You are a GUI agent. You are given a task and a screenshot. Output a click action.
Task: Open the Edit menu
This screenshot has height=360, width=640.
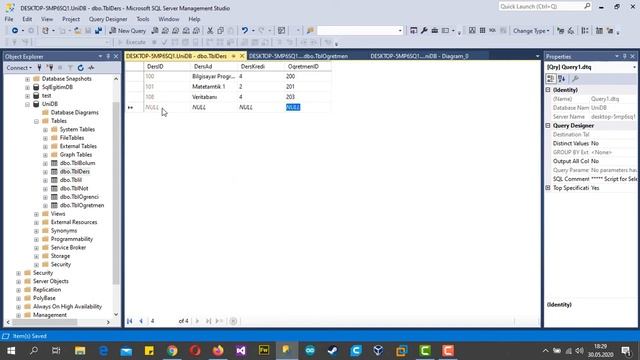pos(27,19)
